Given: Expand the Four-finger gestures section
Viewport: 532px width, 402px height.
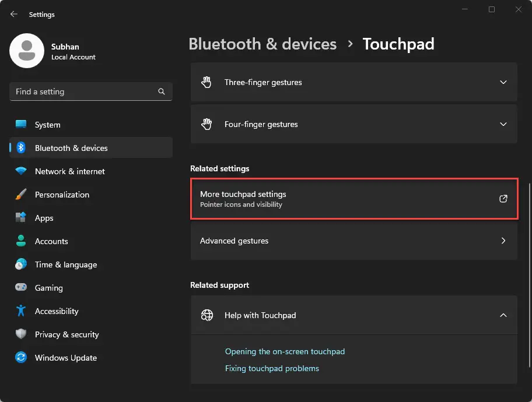Looking at the screenshot, I should point(503,124).
